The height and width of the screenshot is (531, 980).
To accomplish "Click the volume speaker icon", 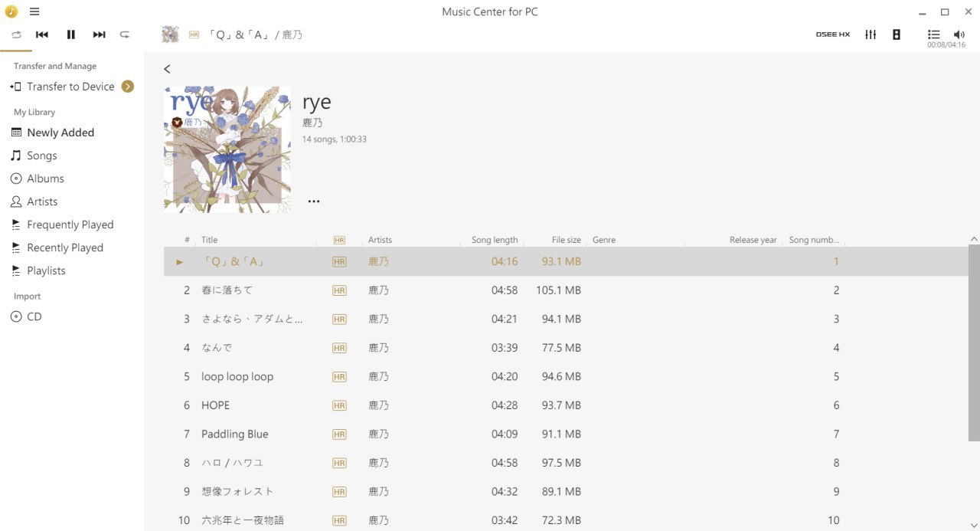I will coord(959,34).
